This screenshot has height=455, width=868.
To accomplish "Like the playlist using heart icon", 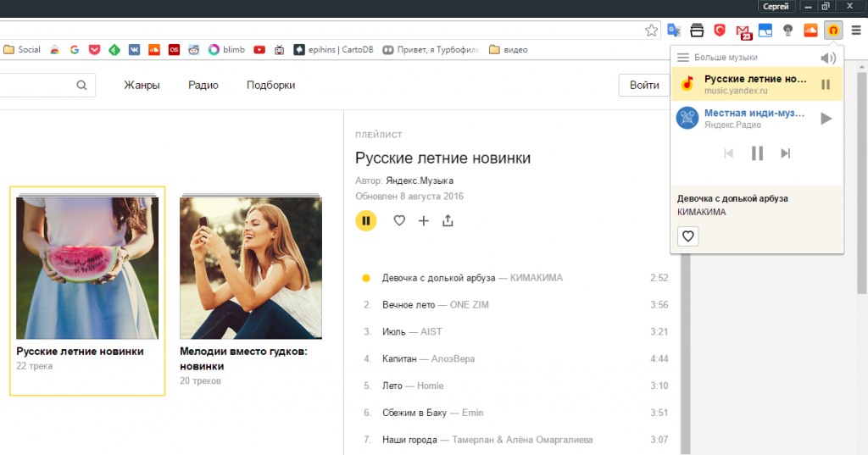I will tap(399, 221).
